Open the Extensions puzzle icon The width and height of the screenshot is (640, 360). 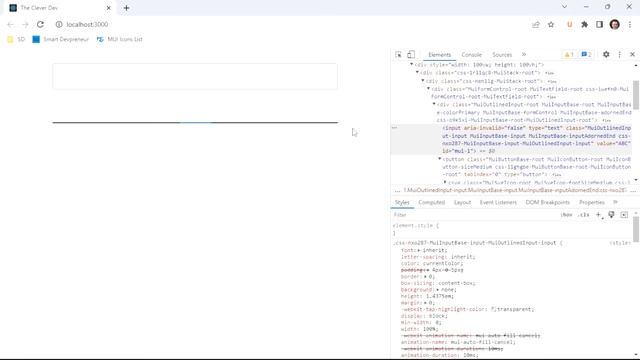[x=584, y=24]
